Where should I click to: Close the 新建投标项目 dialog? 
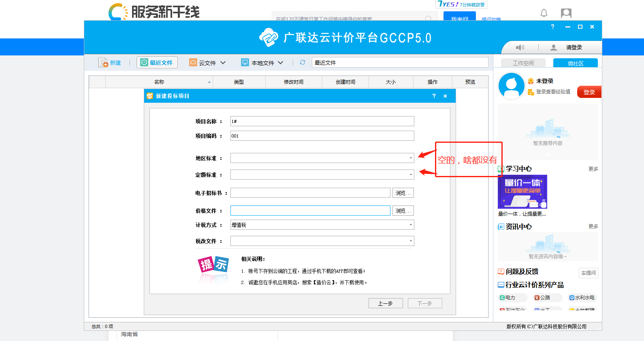point(445,96)
